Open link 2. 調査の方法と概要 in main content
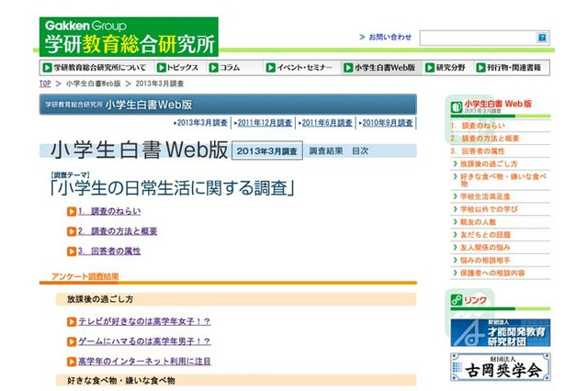Viewport: 588px width, 391px height. [x=118, y=231]
